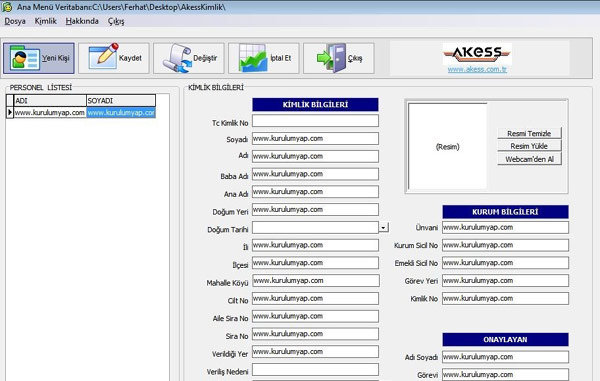Click the Veriliş Nedeni input field

(x=315, y=370)
